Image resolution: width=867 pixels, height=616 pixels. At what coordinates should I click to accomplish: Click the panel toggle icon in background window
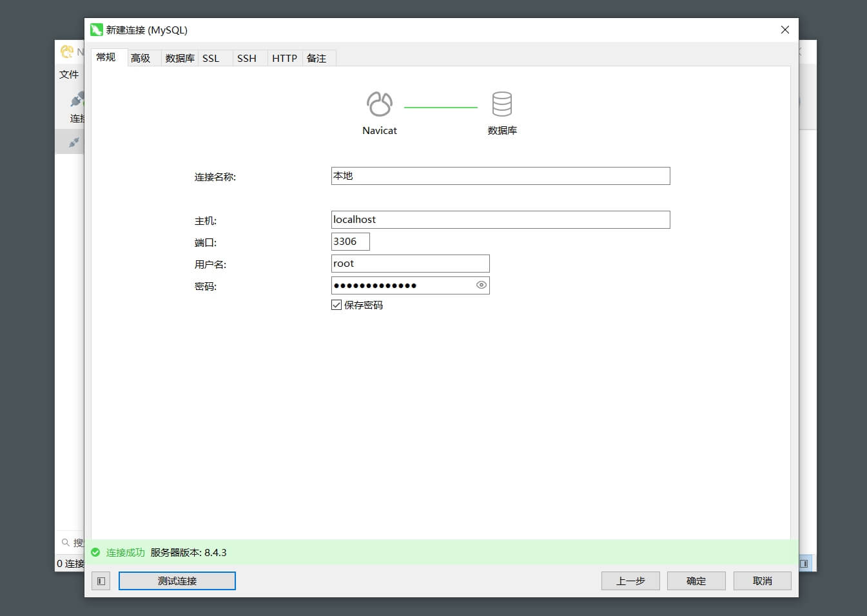804,563
